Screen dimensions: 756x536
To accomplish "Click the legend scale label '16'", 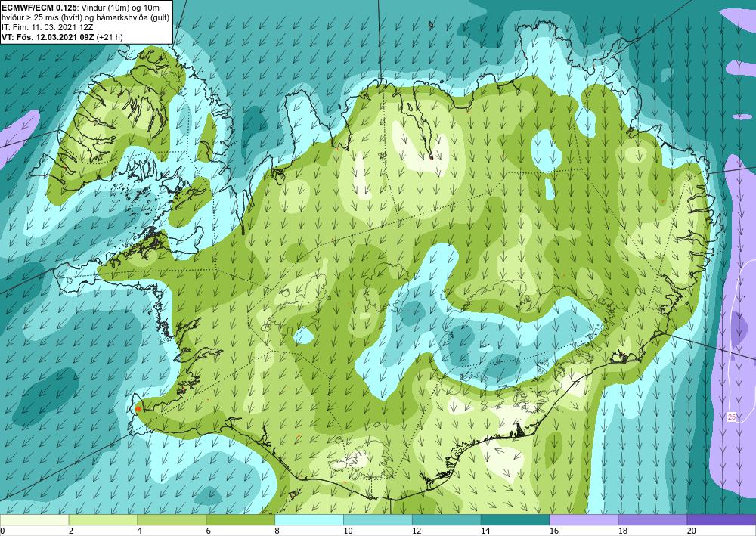I will [x=554, y=531].
